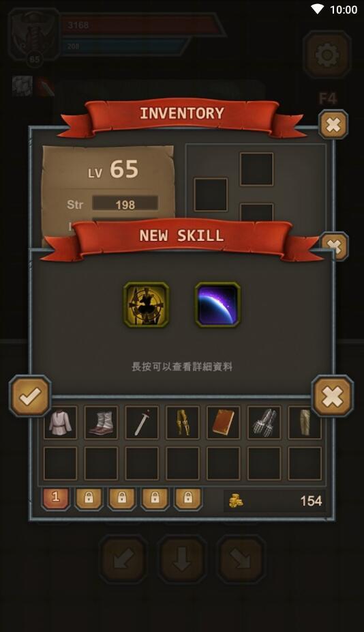The width and height of the screenshot is (364, 632).
Task: Pick the leather boots item
Action: click(x=101, y=422)
